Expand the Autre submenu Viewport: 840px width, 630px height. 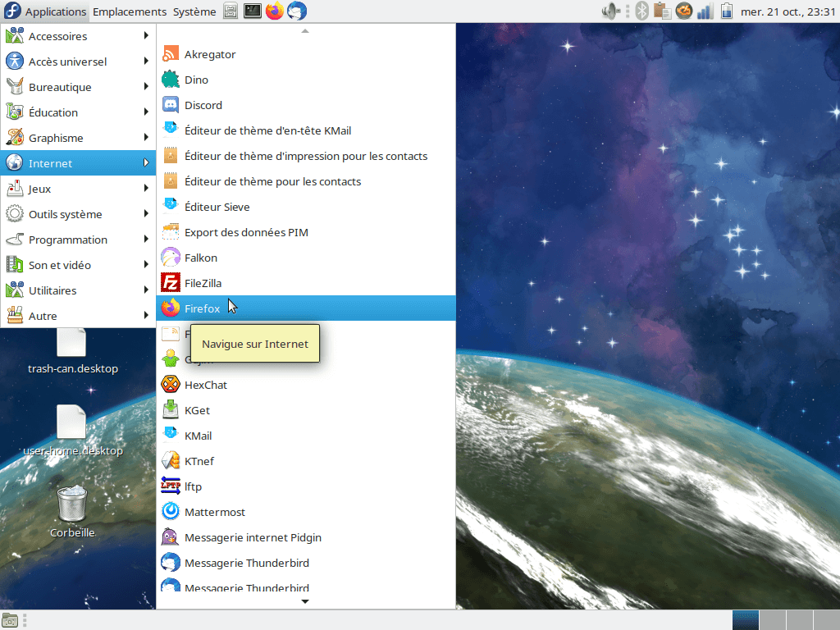click(x=78, y=316)
